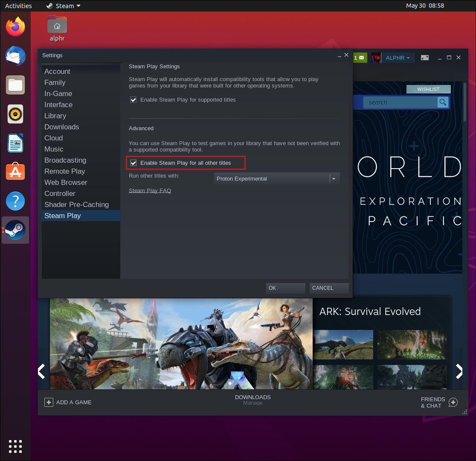Minimize the Settings dialog

coord(340,56)
